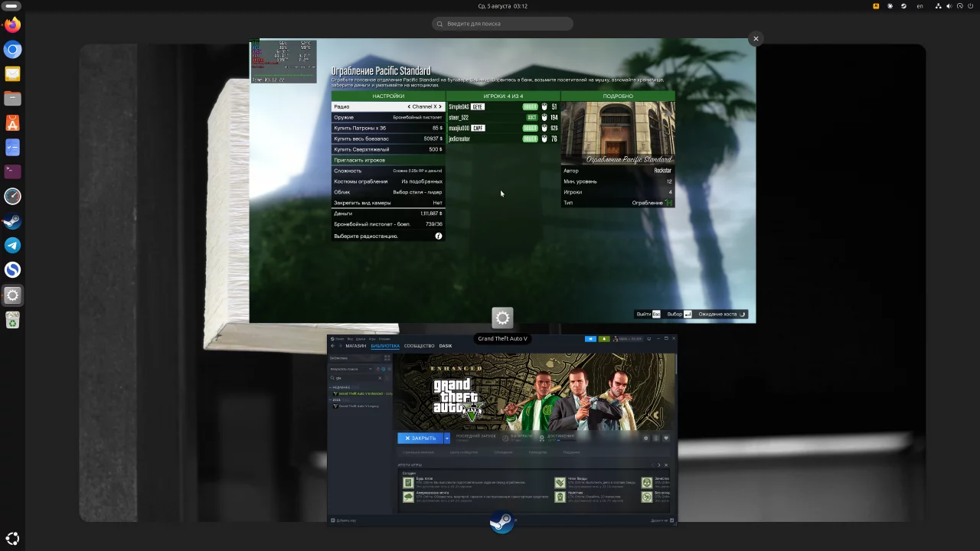980x551 pixels.
Task: Click 'Пригласить игроков' in GTA lobby
Action: pos(388,160)
